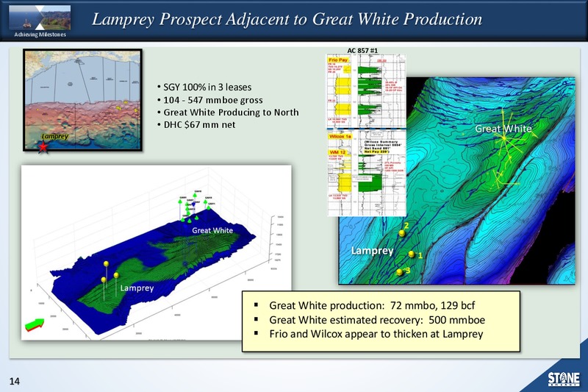This screenshot has width=588, height=392.
Task: Click the "Lamprey" label on the contour map
Action: click(373, 251)
